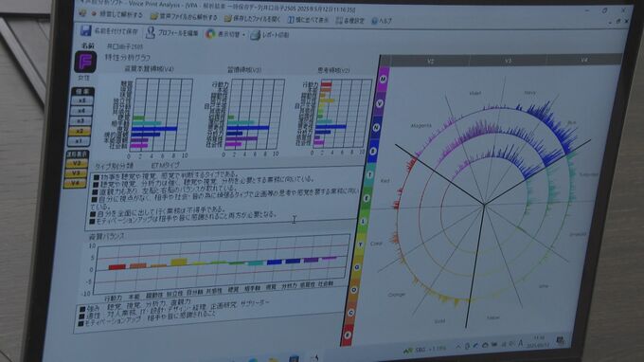This screenshot has height=362, width=644.
Task: Click the name field showing 2505
Action: pos(125,46)
